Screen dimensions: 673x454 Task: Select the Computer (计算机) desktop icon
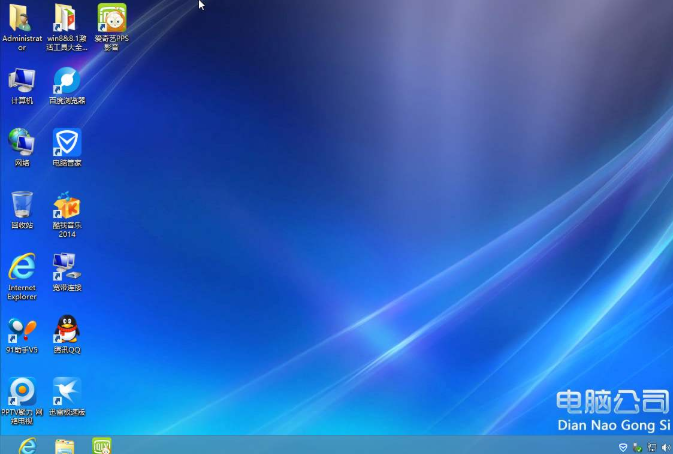point(21,80)
